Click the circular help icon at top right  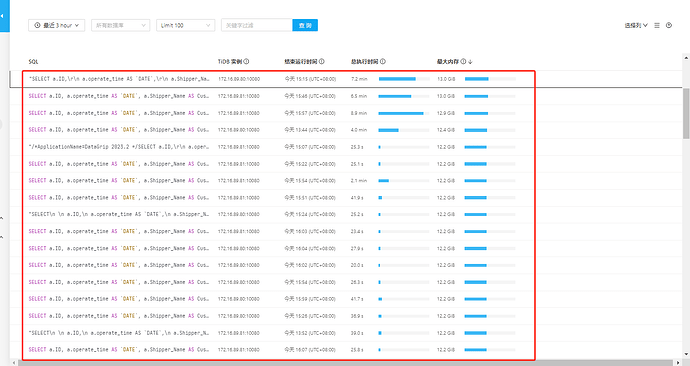[669, 26]
